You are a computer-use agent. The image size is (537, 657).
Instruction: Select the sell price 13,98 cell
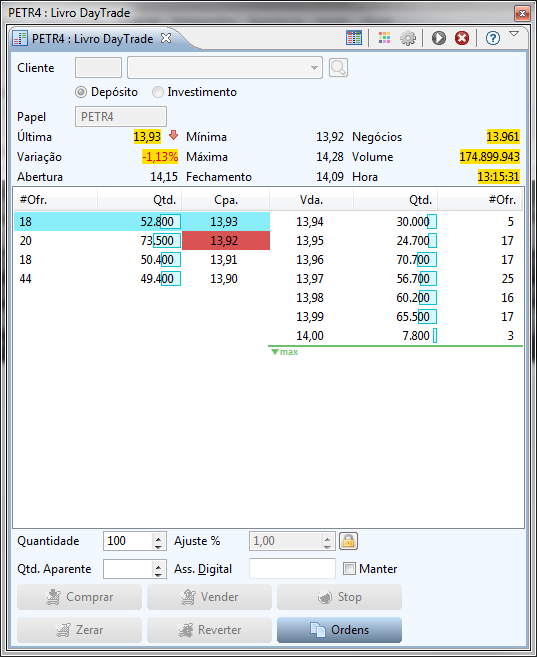coord(311,297)
